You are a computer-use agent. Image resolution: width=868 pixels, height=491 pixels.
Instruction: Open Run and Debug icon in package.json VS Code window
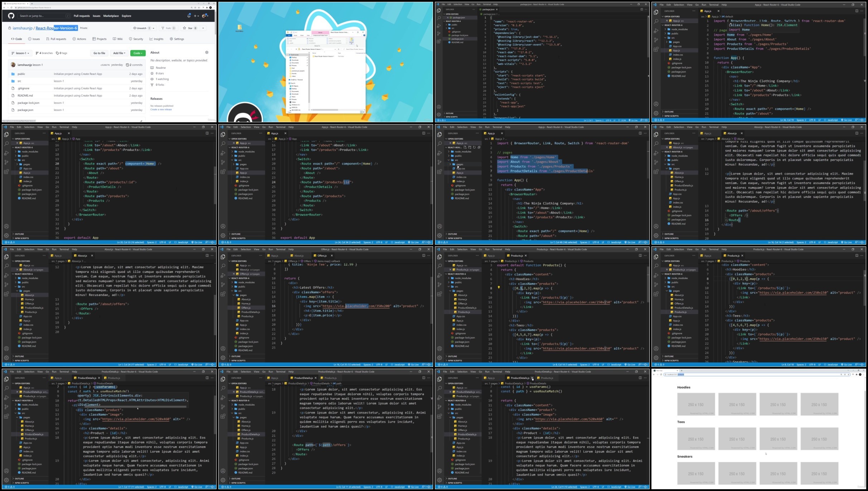[x=439, y=26]
